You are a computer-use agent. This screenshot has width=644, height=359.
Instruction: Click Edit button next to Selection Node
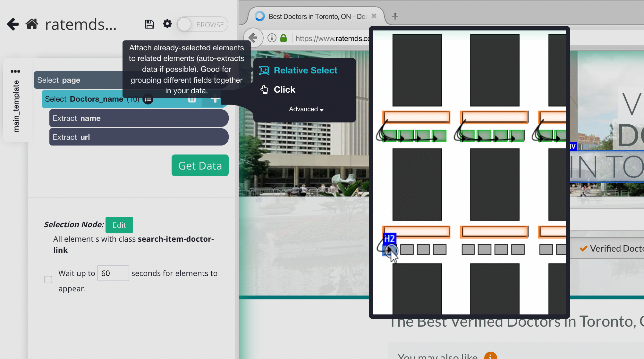[x=119, y=225]
